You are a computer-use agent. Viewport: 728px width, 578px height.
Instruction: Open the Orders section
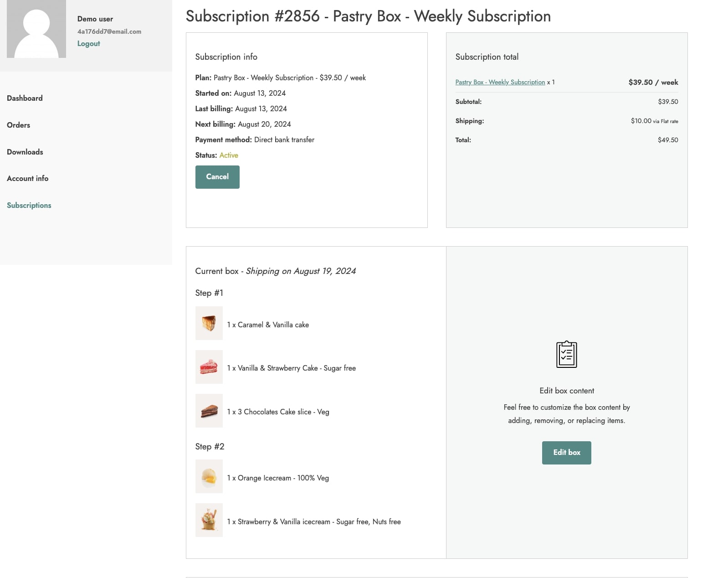click(18, 125)
